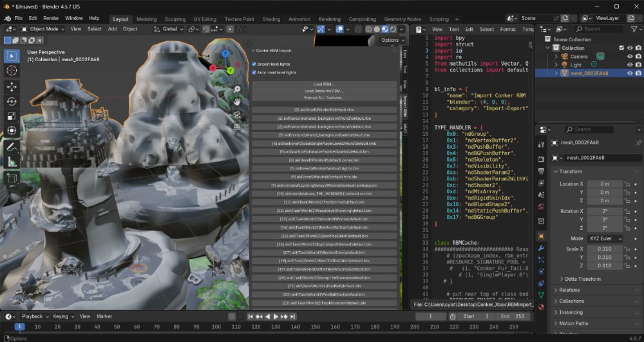Expand the Camera item in outliner
The image size is (644, 342).
click(x=556, y=56)
